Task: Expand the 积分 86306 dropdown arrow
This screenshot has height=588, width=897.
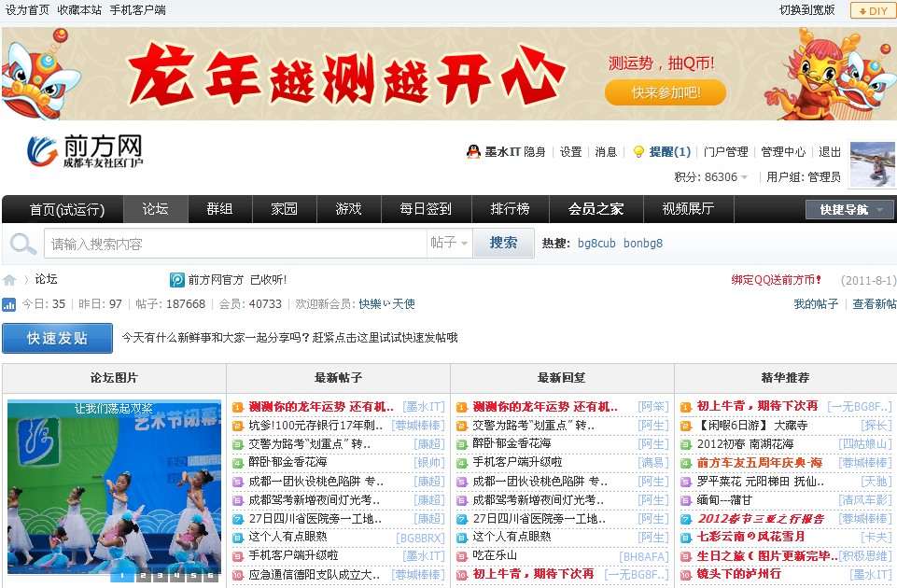Action: (x=744, y=177)
